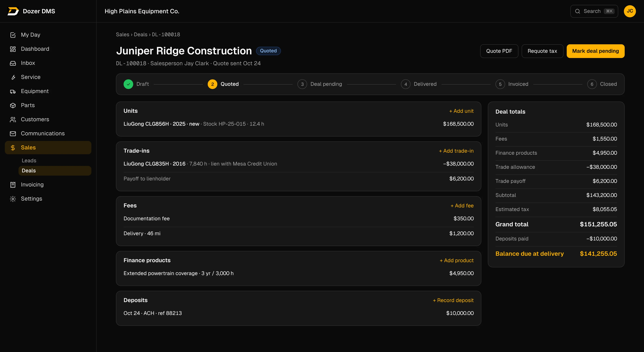The image size is (644, 352).
Task: Click Estimated tax $8,055.05 value
Action: coord(605,209)
